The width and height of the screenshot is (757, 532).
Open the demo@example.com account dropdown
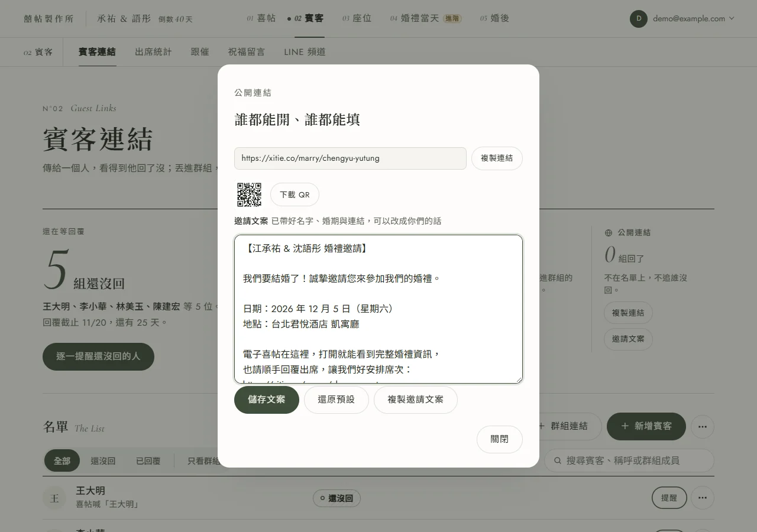682,19
